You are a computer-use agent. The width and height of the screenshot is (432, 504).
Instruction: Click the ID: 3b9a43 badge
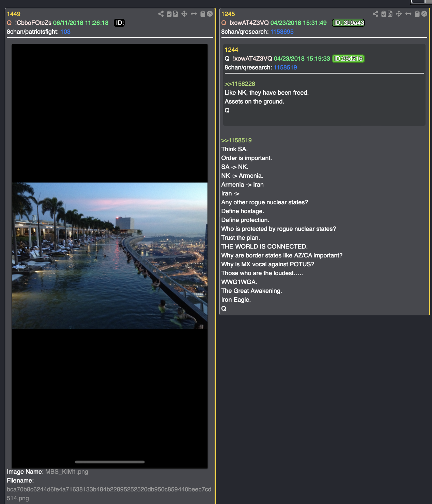coord(349,23)
